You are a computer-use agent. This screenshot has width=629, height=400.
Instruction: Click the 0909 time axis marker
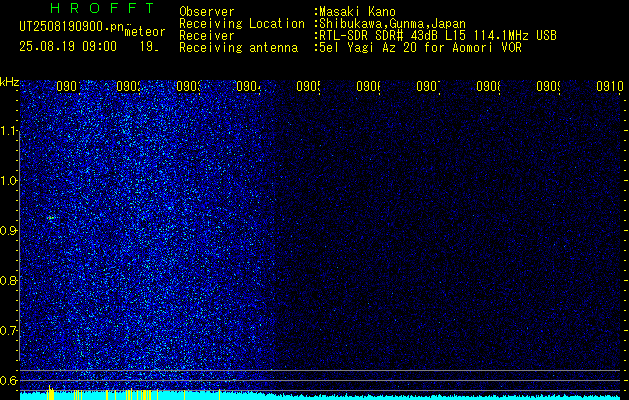548,86
